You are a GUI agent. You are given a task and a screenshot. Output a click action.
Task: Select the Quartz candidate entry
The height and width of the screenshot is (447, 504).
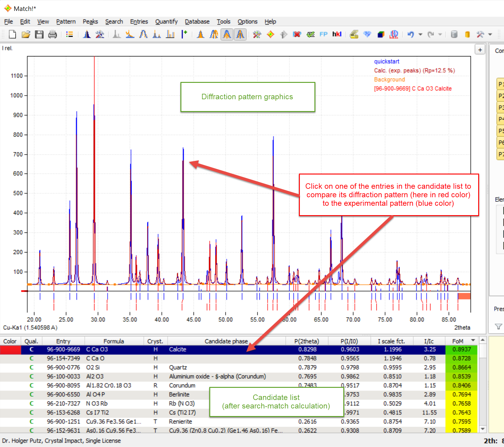[x=178, y=367]
